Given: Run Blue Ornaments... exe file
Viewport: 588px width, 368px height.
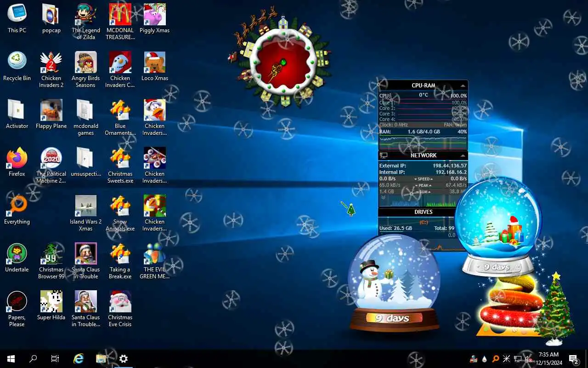Looking at the screenshot, I should click(x=120, y=117).
